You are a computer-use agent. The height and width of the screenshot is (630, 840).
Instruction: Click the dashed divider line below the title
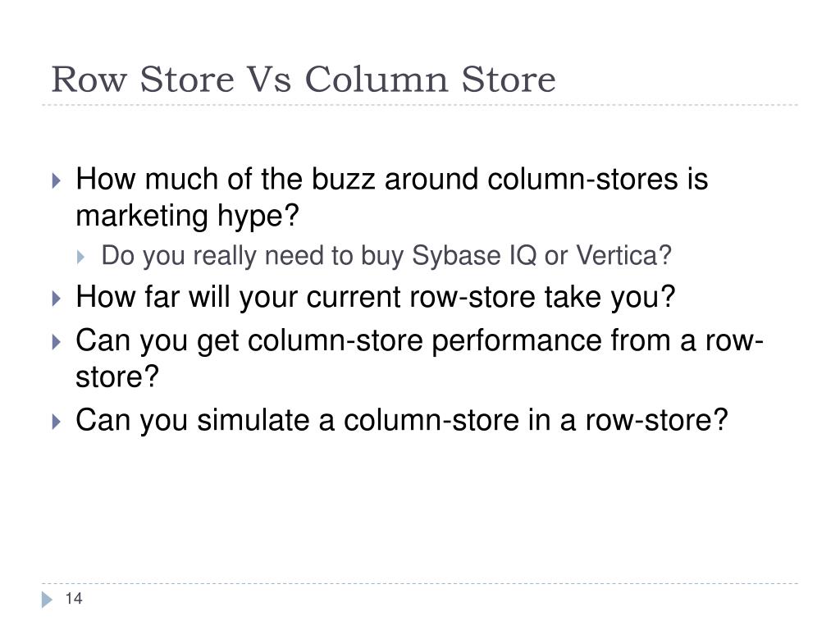click(x=420, y=105)
